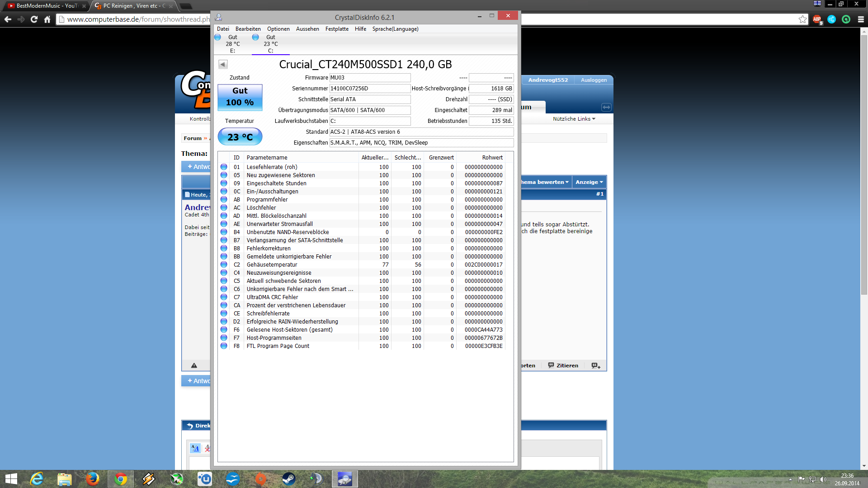
Task: Select the C: drive tab
Action: (270, 44)
